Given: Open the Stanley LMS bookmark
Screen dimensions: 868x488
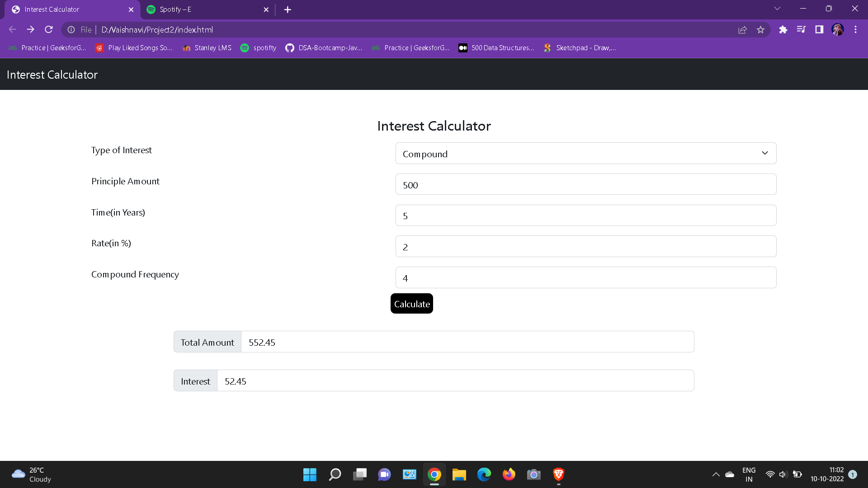Looking at the screenshot, I should coord(207,48).
